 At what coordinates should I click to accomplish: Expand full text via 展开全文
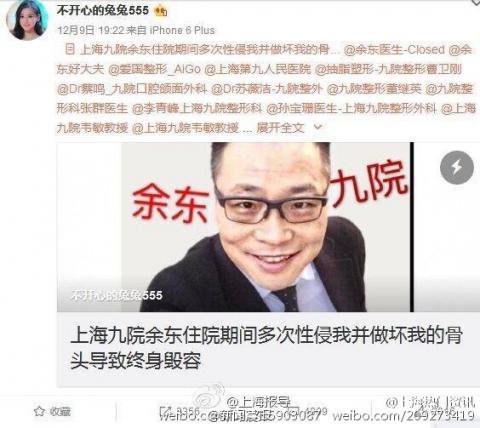[280, 128]
